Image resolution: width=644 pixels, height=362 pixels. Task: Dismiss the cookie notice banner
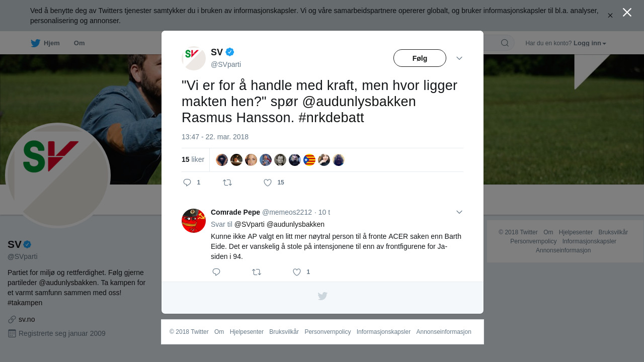[610, 16]
